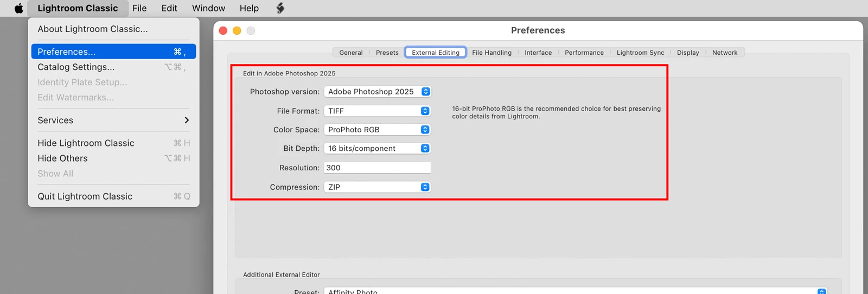Open the Edit menu
The width and height of the screenshot is (868, 294).
pos(169,8)
